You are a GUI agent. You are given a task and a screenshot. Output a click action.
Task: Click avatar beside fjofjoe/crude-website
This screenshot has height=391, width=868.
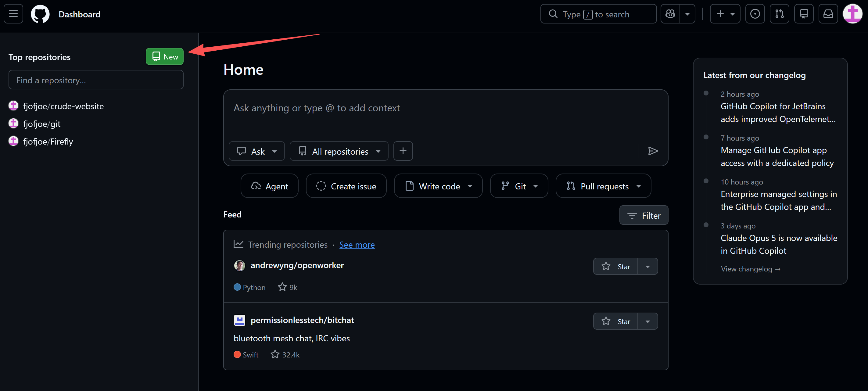[x=13, y=106]
